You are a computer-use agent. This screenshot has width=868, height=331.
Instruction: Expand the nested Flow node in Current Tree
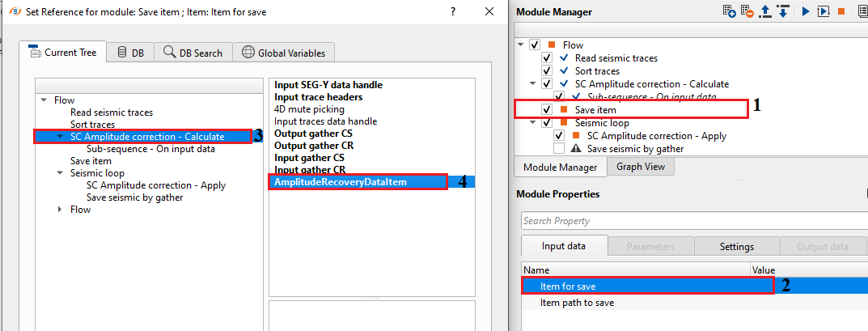61,210
